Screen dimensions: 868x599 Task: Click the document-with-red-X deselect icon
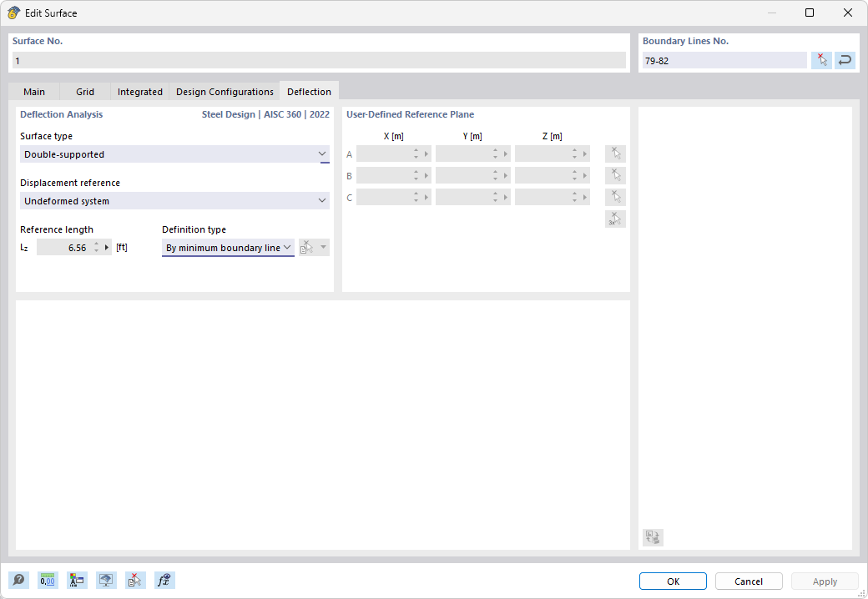pyautogui.click(x=135, y=580)
